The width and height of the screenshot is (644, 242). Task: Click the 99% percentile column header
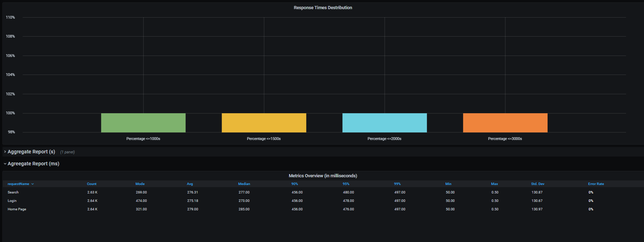click(397, 184)
